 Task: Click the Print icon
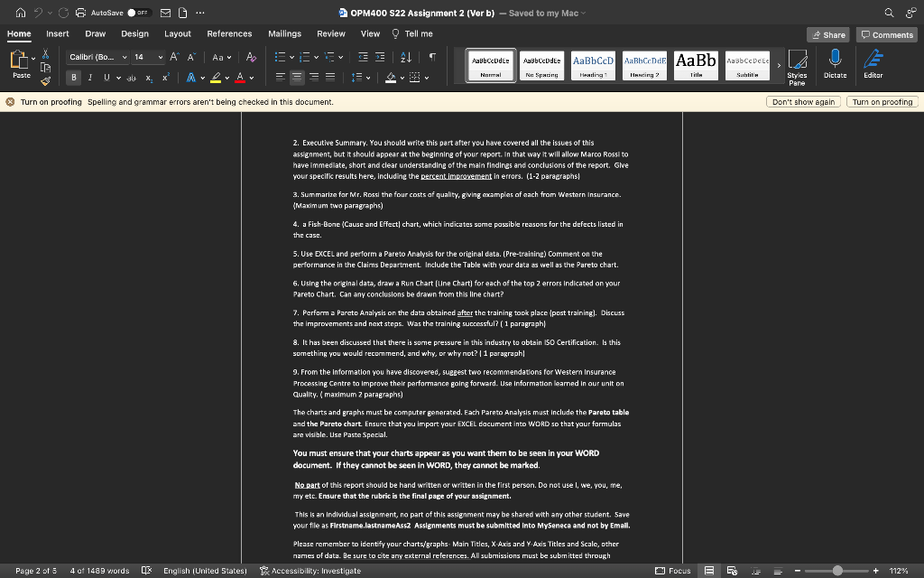pos(80,13)
